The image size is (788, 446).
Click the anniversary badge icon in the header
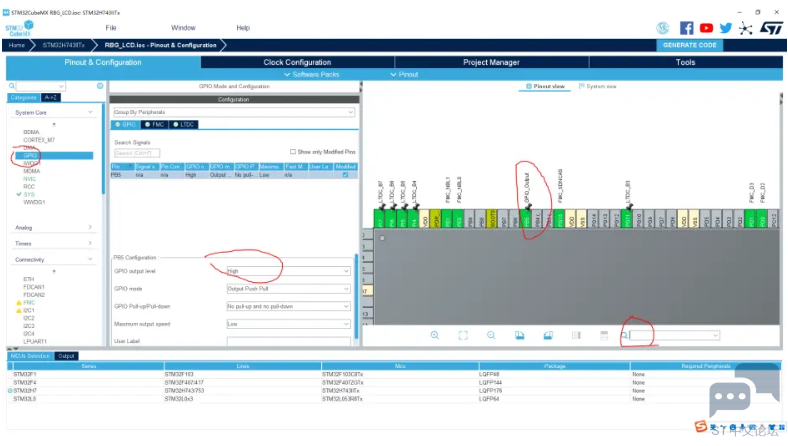click(x=663, y=28)
